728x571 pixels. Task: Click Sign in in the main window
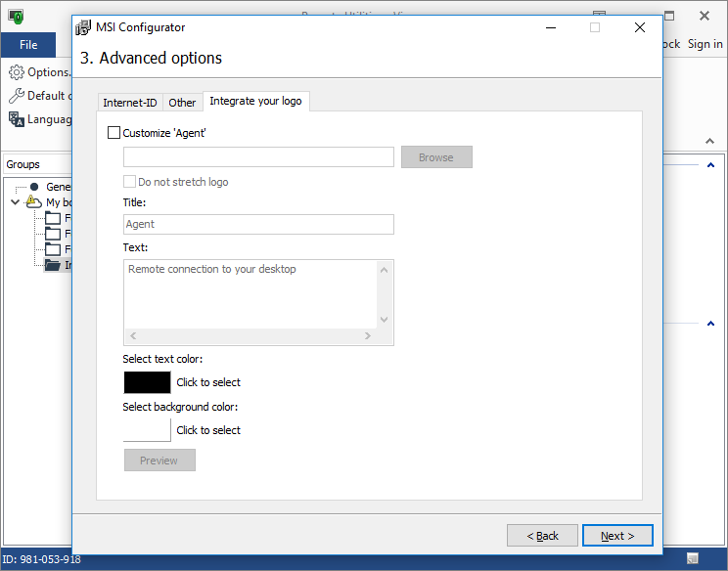click(x=705, y=44)
